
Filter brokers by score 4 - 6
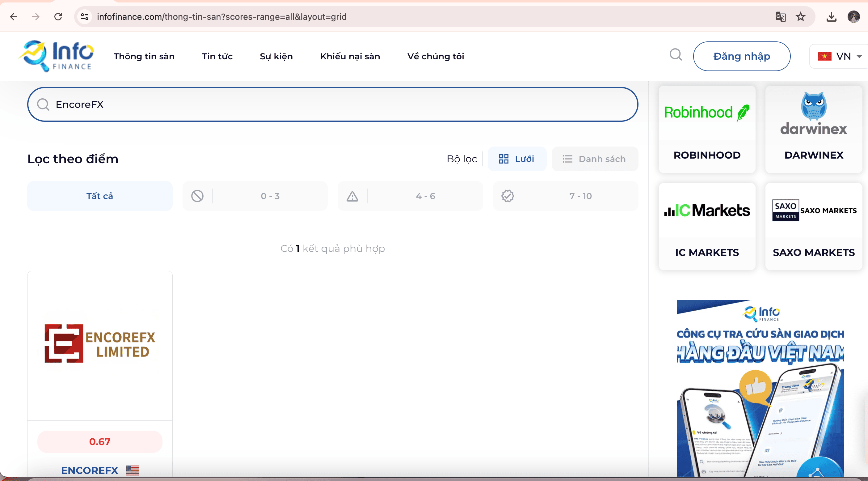click(x=410, y=196)
